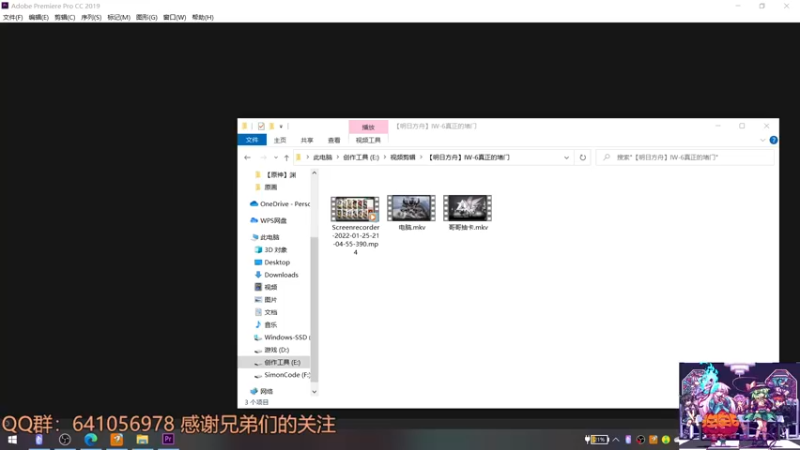Click the orange app icon on the taskbar
The image size is (800, 450).
pyautogui.click(x=116, y=439)
